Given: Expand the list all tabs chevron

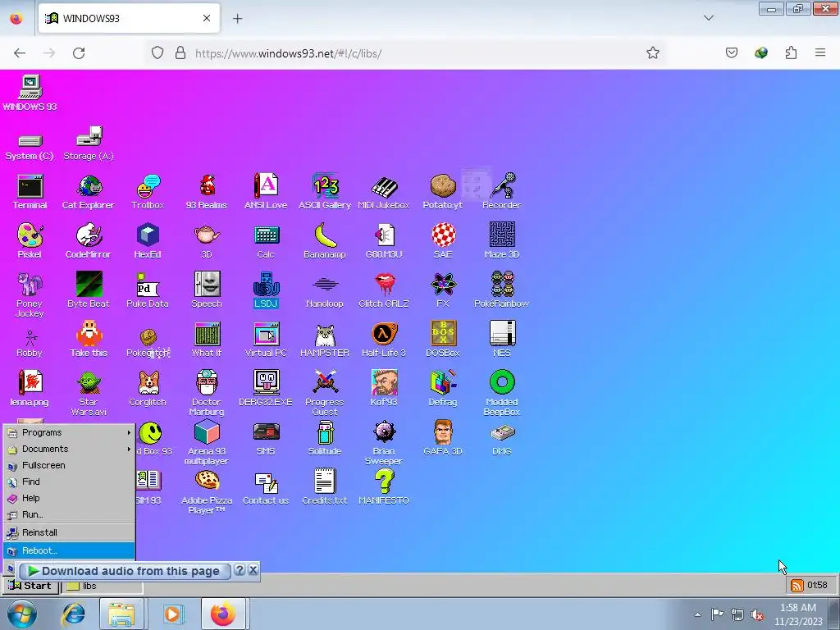Looking at the screenshot, I should [708, 18].
